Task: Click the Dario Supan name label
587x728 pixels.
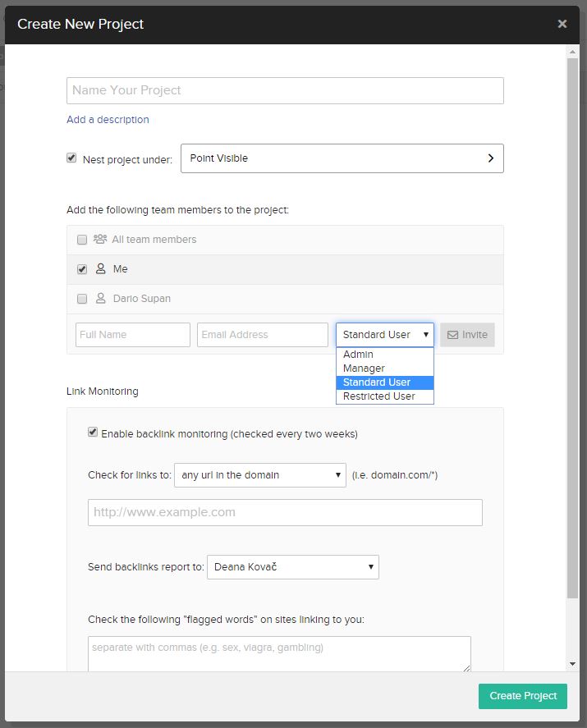Action: coord(142,299)
